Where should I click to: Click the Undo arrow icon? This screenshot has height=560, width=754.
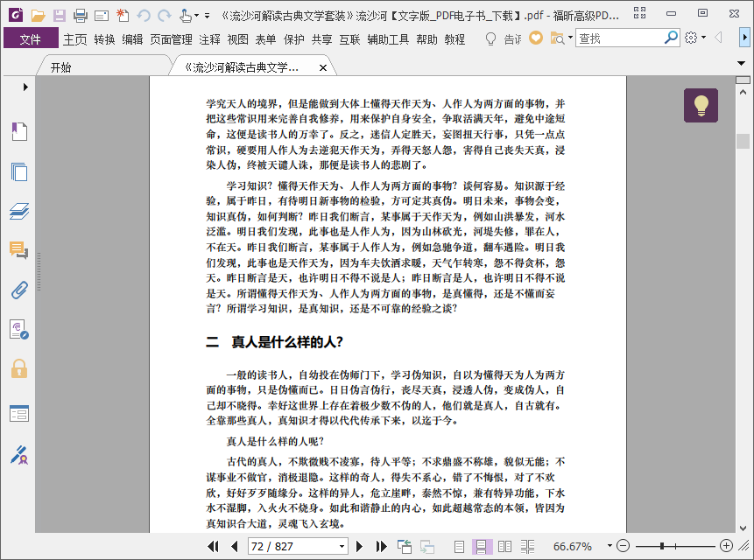(x=144, y=16)
